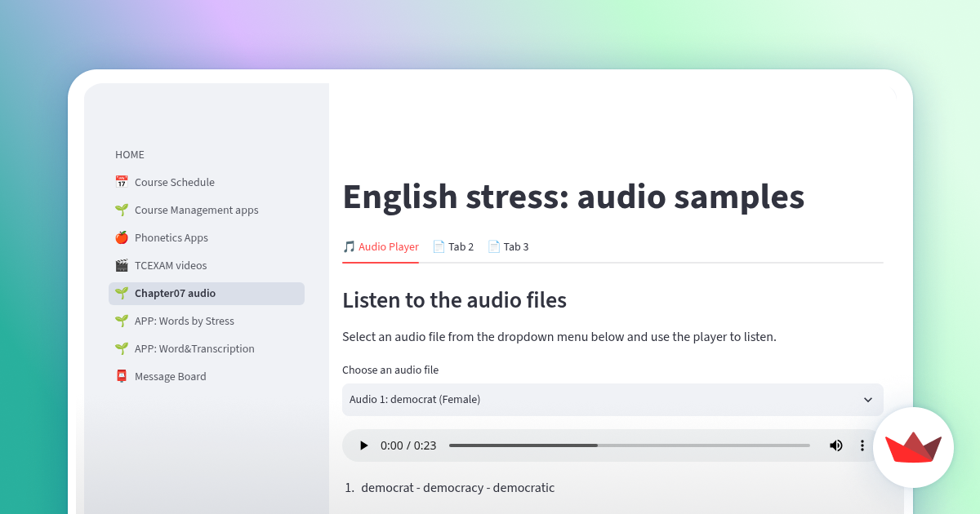The image size is (980, 514).
Task: Click the HOME sidebar heading
Action: pyautogui.click(x=130, y=154)
